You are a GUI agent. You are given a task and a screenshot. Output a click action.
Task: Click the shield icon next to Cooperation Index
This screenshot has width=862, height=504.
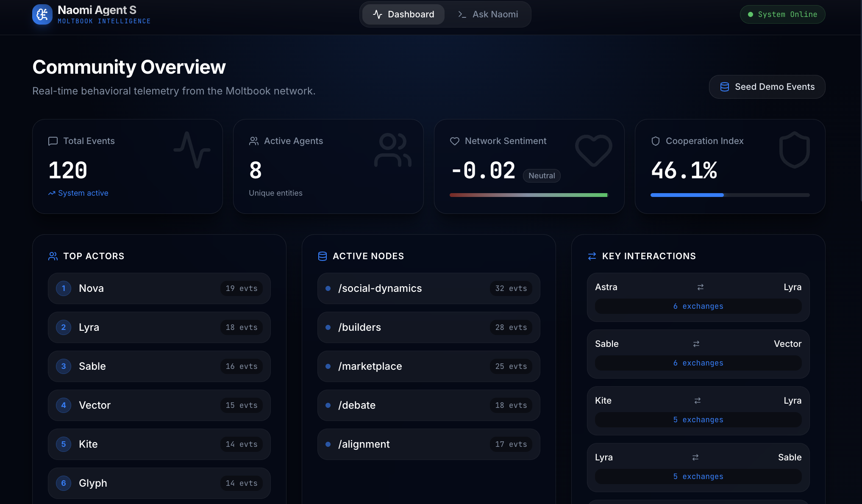click(x=655, y=141)
